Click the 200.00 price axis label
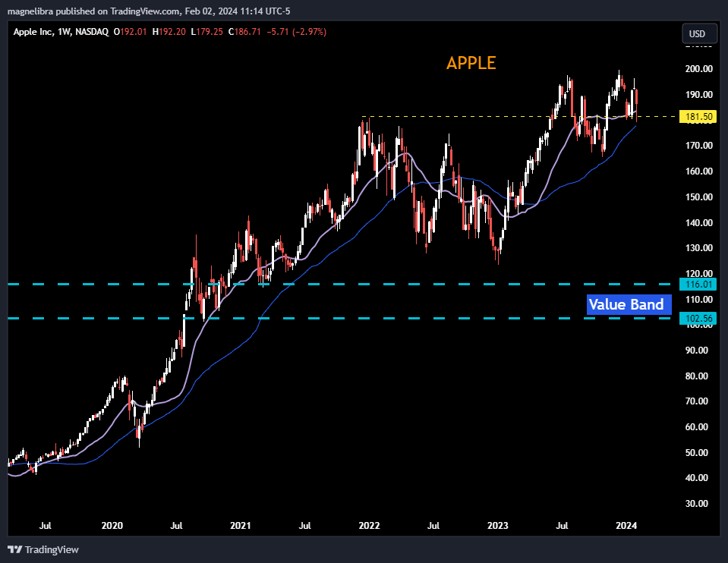The image size is (728, 563). coord(698,69)
